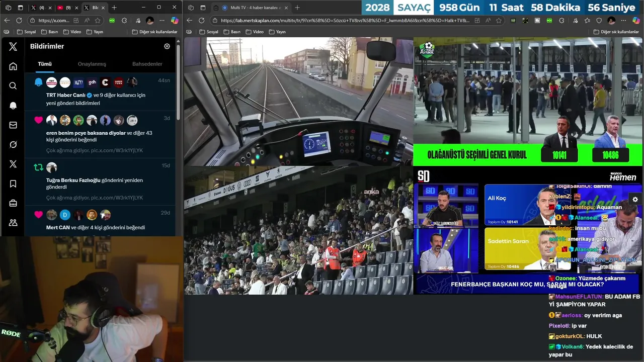Open the eren benim pcye baksana notification
The image size is (644, 362).
101,134
